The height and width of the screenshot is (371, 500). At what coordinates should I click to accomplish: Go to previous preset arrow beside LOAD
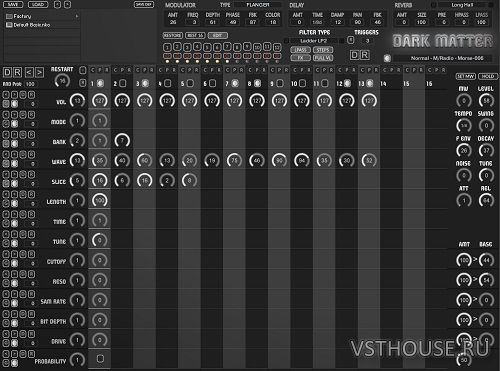pos(57,4)
